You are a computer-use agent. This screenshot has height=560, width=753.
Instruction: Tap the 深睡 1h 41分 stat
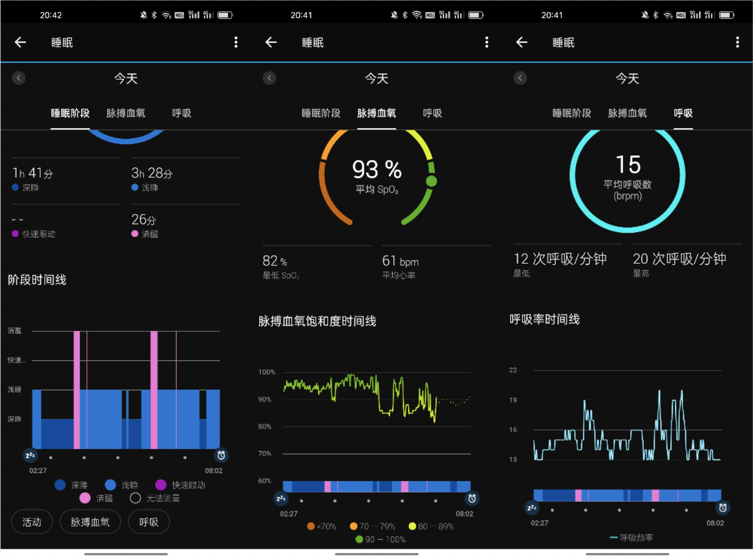point(33,179)
